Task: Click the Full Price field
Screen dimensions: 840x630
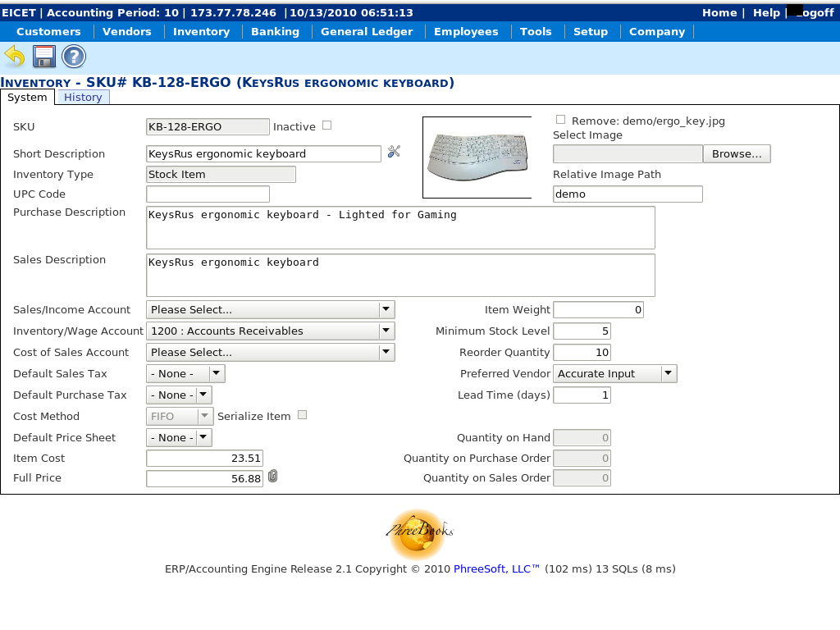Action: pos(204,478)
